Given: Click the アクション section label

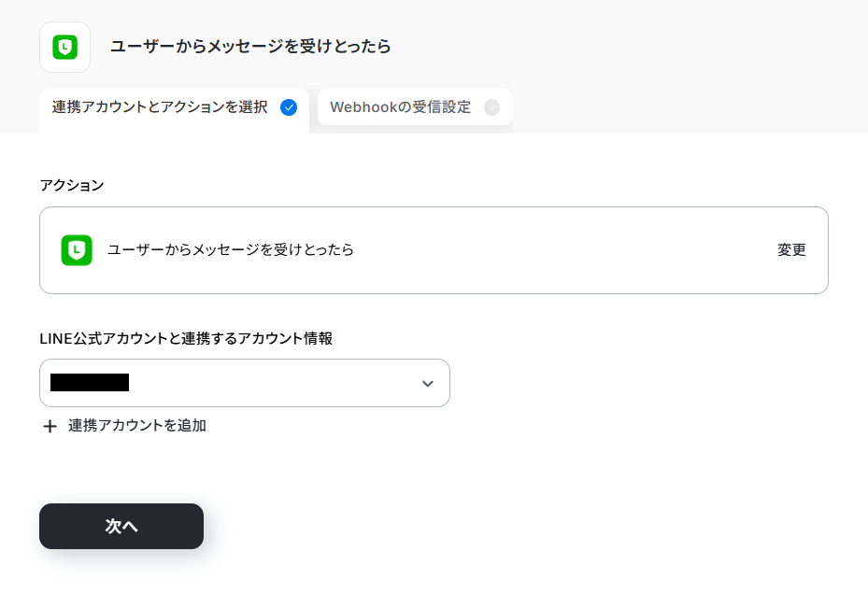Looking at the screenshot, I should click(x=71, y=185).
